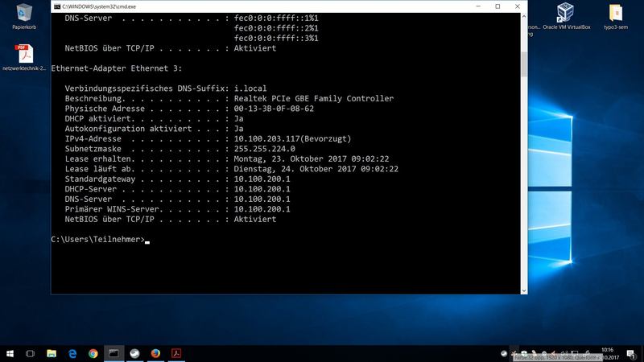
Task: Open the netzwerktechnik PDF desktop icon
Action: tap(24, 57)
